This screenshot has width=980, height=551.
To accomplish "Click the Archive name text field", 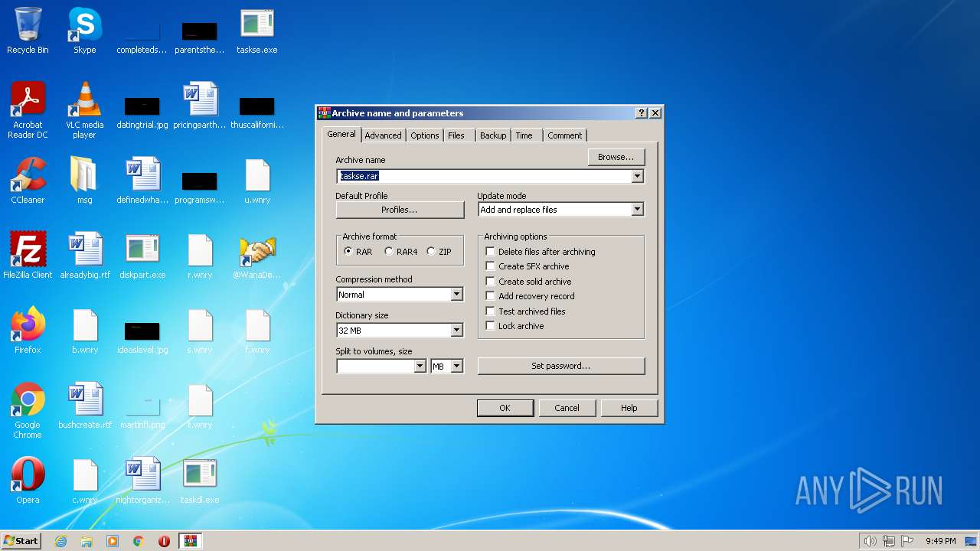I will tap(484, 176).
